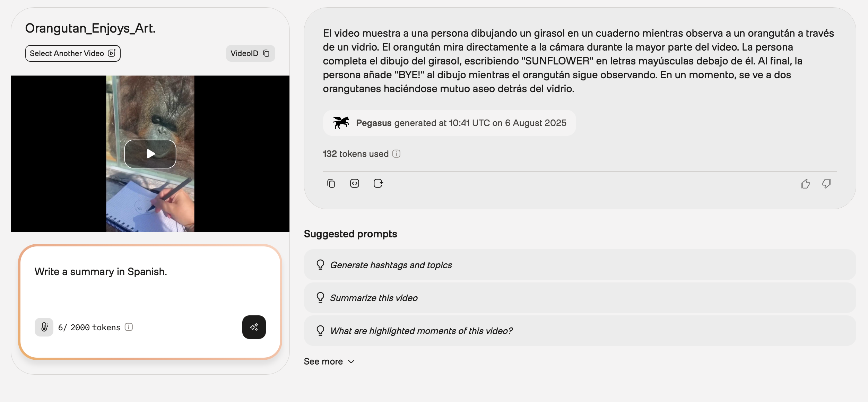Copy the VideoID
This screenshot has height=402, width=868.
tap(250, 53)
